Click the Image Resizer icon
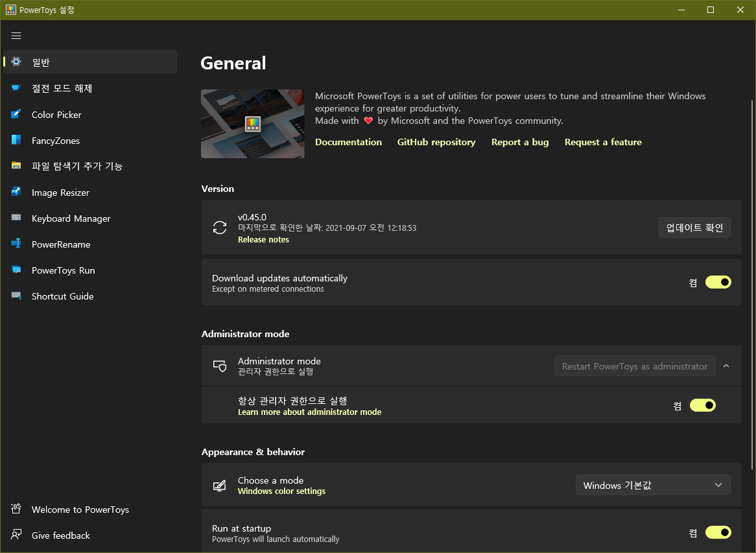This screenshot has width=756, height=553. (x=16, y=192)
